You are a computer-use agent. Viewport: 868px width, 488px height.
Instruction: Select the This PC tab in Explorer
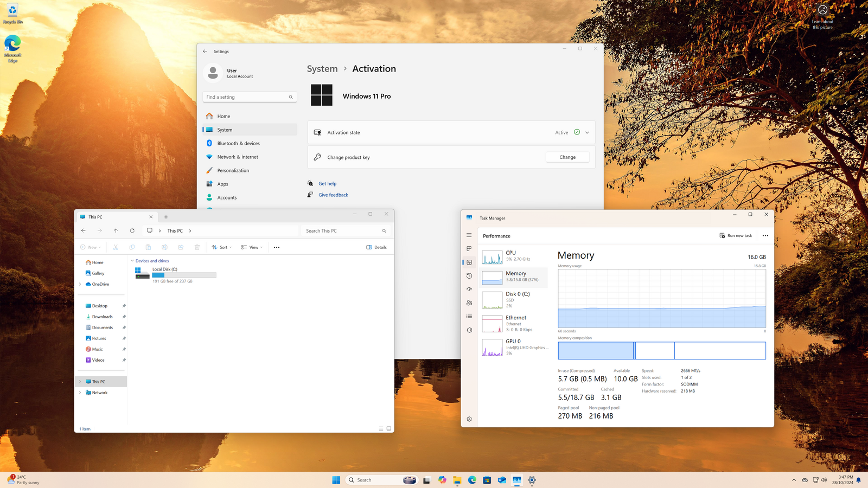click(x=116, y=217)
